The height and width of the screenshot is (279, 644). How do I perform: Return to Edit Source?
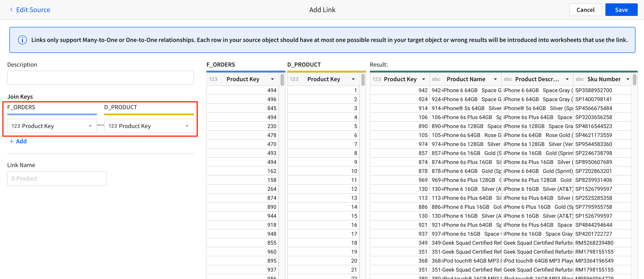point(33,9)
